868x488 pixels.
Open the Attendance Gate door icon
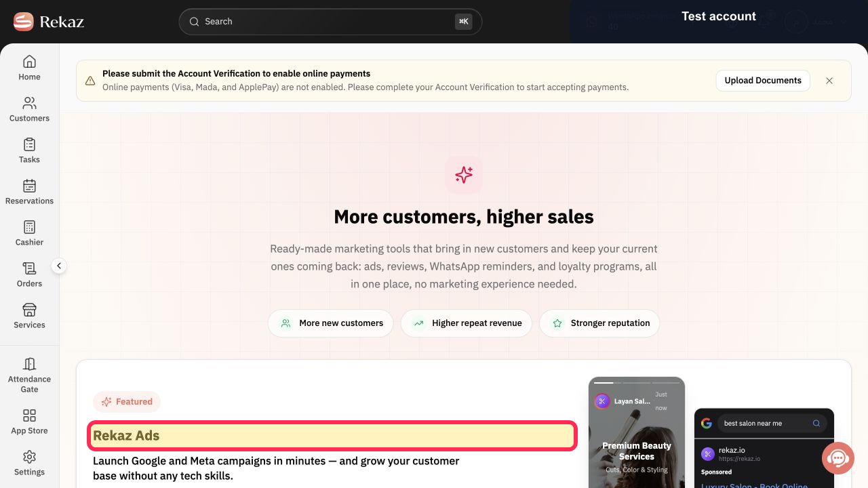pyautogui.click(x=29, y=364)
